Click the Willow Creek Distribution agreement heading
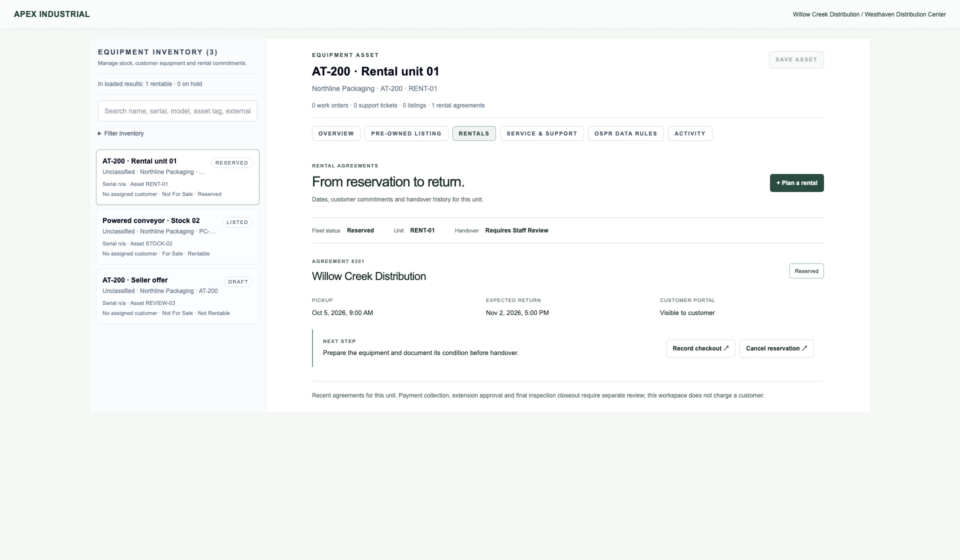960x560 pixels. 369,276
